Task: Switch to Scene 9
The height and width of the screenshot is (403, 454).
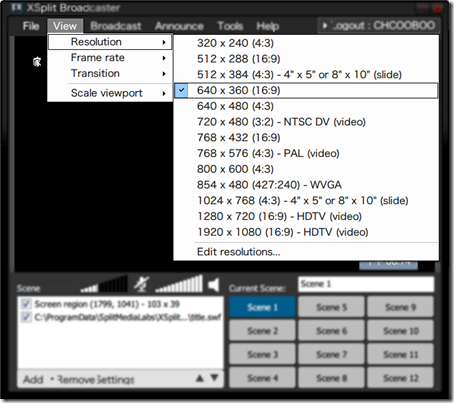Action: pos(400,307)
